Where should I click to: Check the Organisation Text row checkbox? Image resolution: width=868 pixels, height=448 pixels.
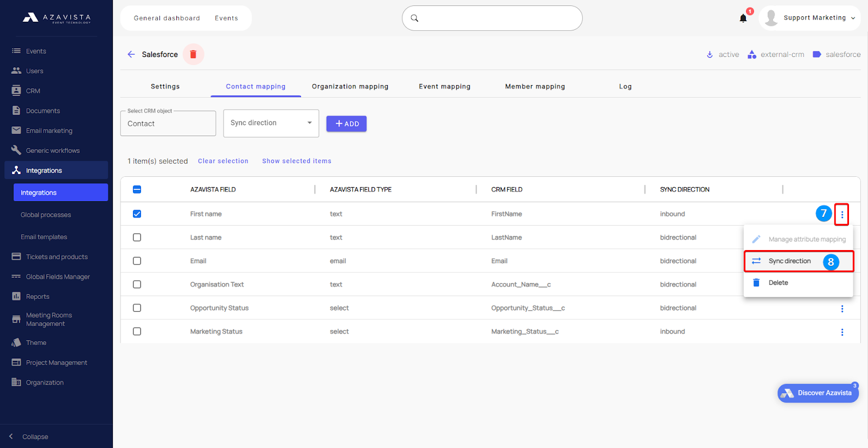click(137, 284)
